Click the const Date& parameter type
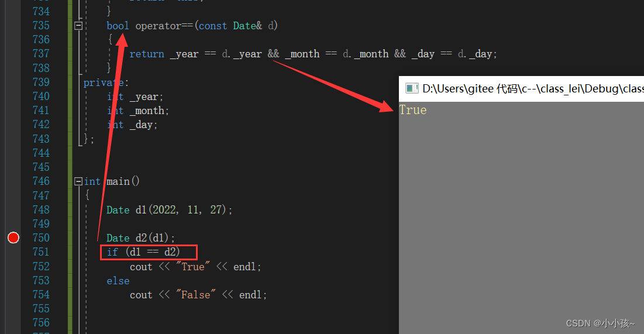644x334 pixels. point(230,26)
